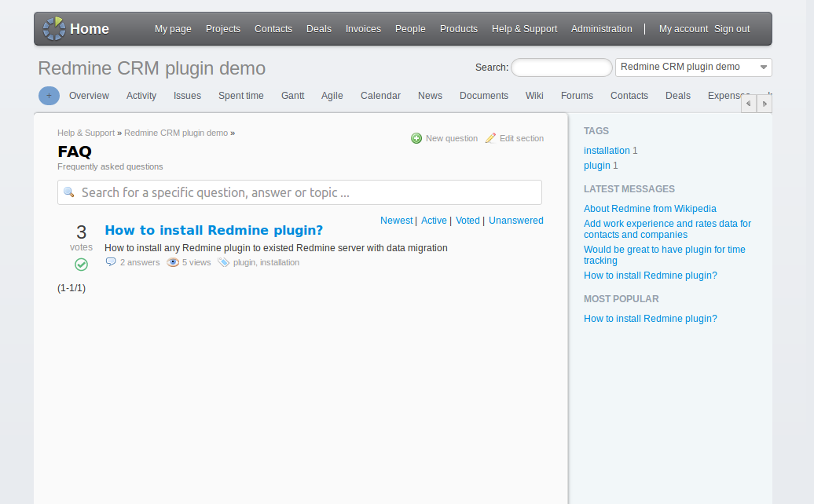Click the Home logo icon
The height and width of the screenshot is (504, 814).
tap(53, 29)
